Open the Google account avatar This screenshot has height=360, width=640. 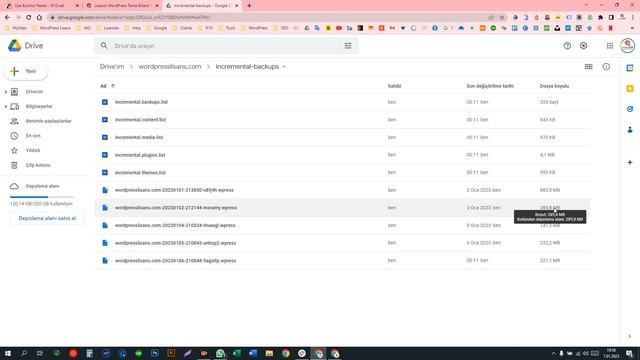pyautogui.click(x=627, y=46)
